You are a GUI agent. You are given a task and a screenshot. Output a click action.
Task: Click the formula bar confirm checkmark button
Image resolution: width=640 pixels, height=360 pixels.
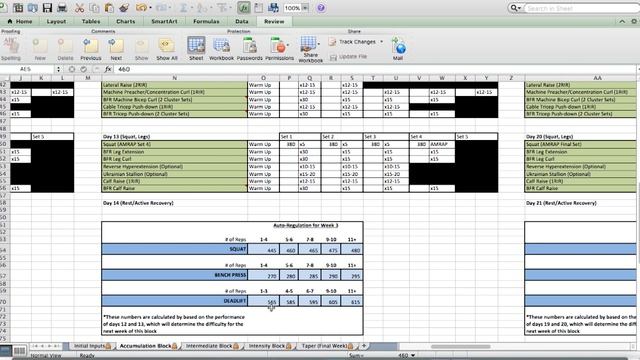click(83, 69)
